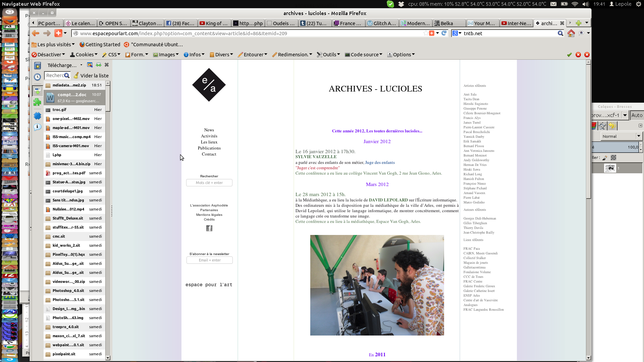Reload the page with the refresh arrow
This screenshot has height=362, width=644.
pos(444,33)
